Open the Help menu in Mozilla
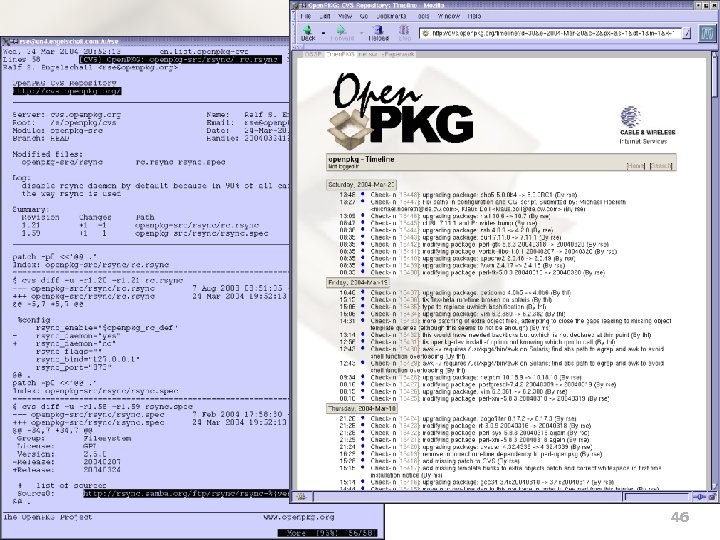720x540 pixels. coord(474,16)
